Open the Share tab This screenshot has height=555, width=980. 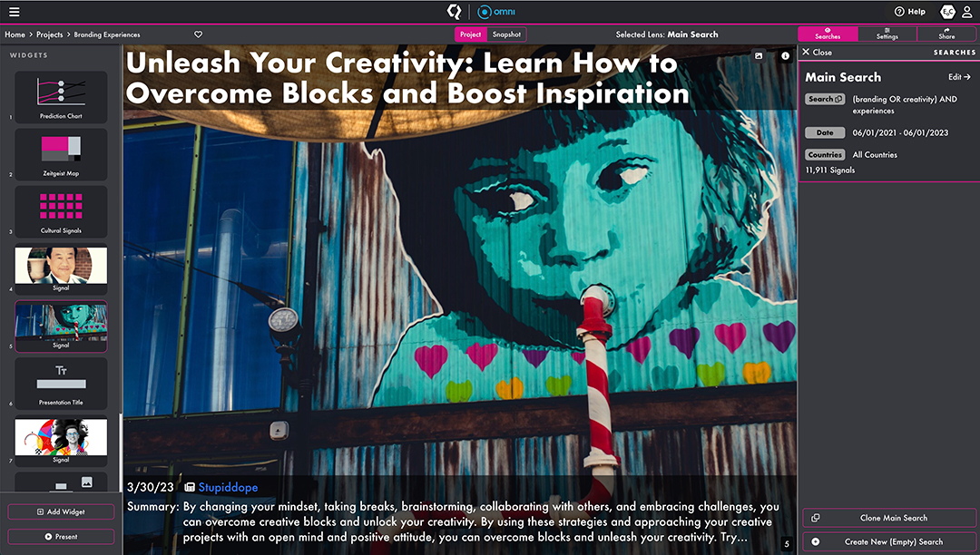click(946, 34)
